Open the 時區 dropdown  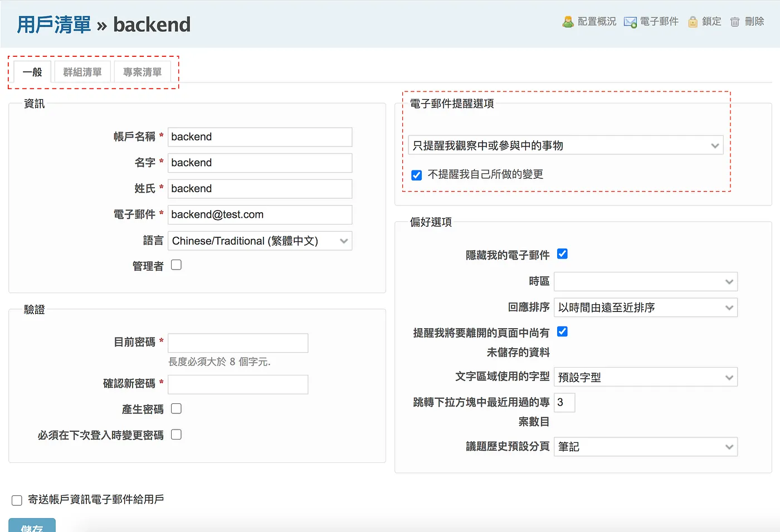646,281
